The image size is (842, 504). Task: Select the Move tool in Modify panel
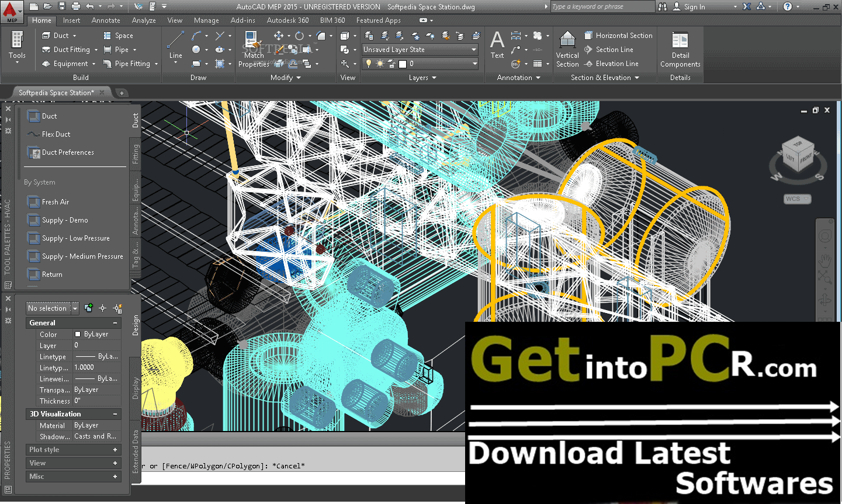(279, 36)
